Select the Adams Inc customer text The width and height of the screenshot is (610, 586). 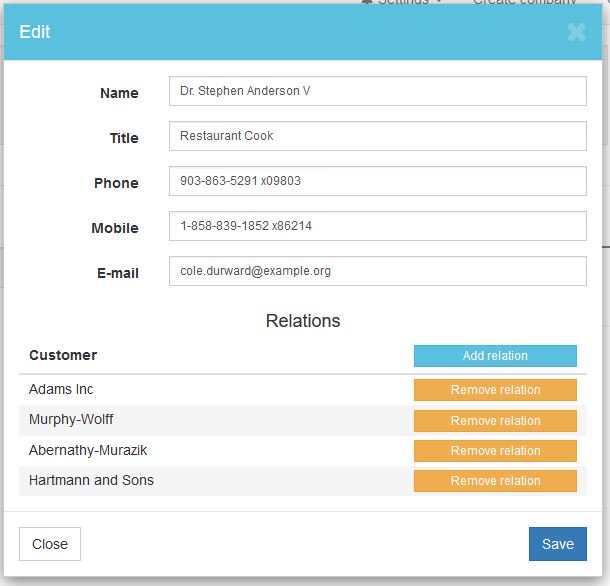(x=61, y=389)
